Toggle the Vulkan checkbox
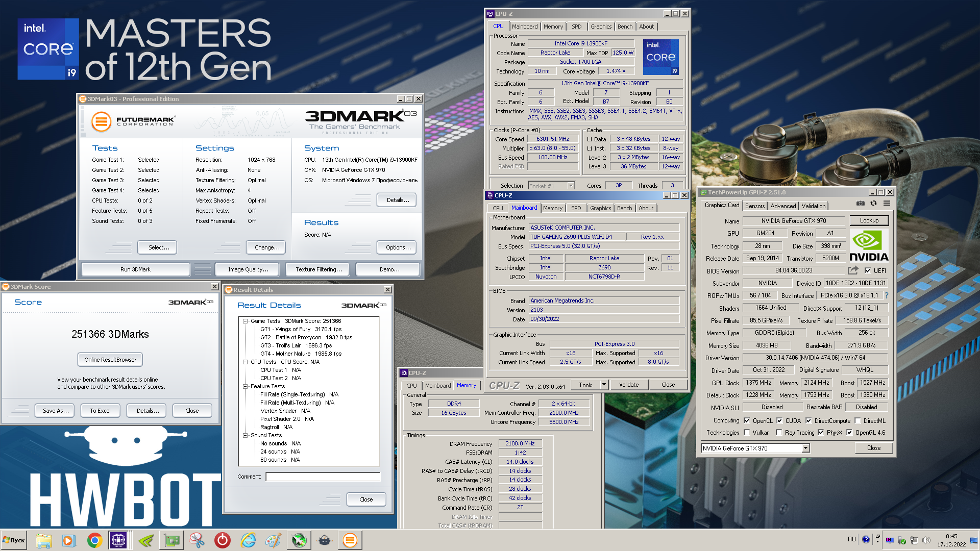 [x=747, y=433]
